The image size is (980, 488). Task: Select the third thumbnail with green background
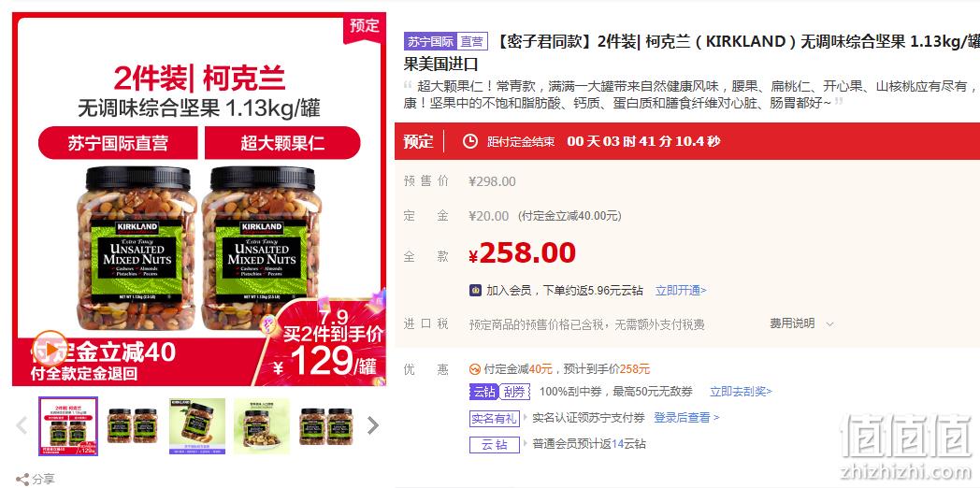(197, 426)
